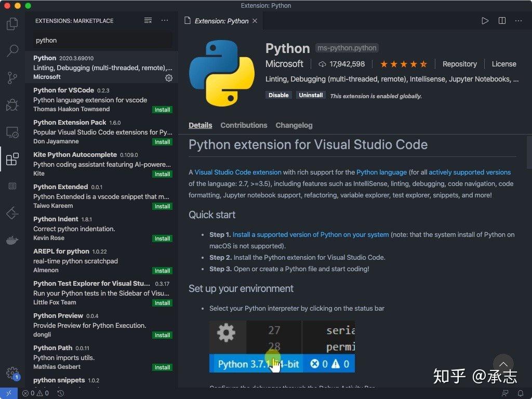This screenshot has height=399, width=532.
Task: Click the notifications bell in the status bar
Action: [x=521, y=393]
